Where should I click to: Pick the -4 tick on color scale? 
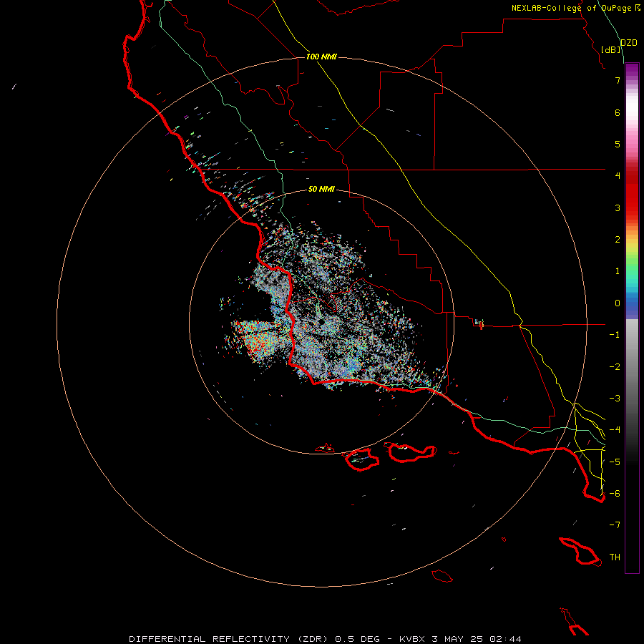coord(615,430)
